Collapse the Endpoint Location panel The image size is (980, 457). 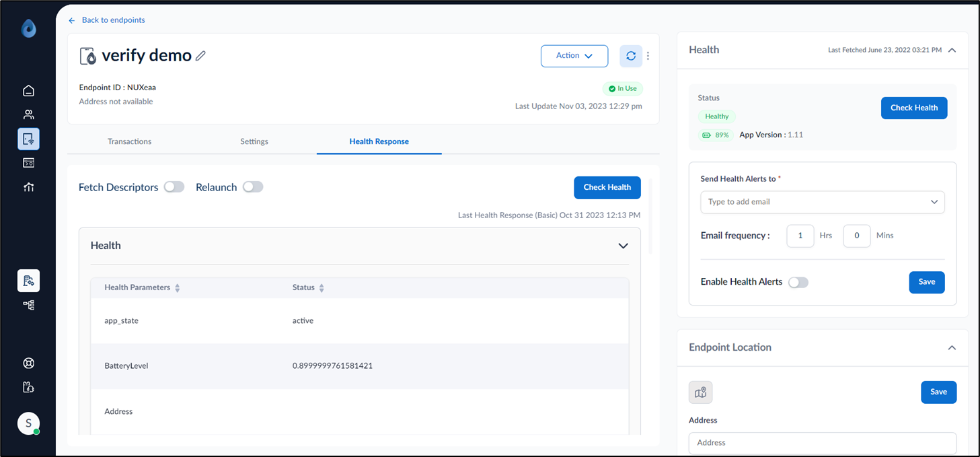point(952,348)
